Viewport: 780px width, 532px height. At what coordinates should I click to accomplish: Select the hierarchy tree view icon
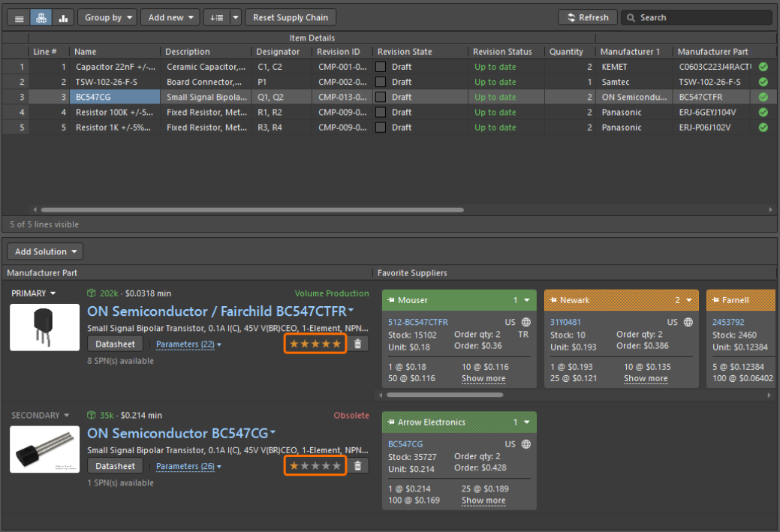pyautogui.click(x=41, y=18)
